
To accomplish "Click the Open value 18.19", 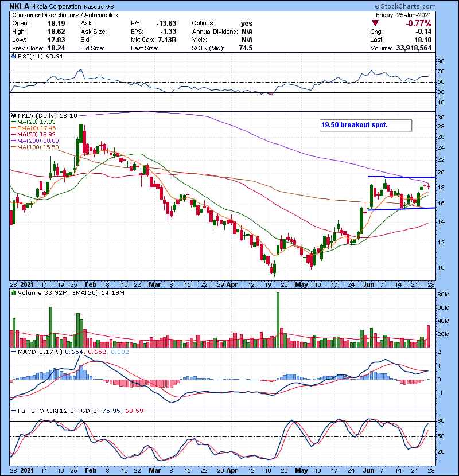I will pyautogui.click(x=56, y=24).
